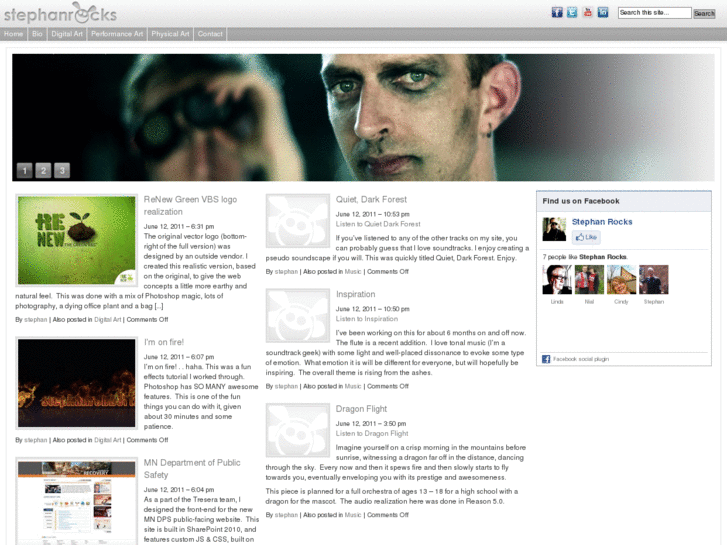Open the Quiet, Dark Forest post title
Viewport: 727px width, 545px height.
point(371,199)
